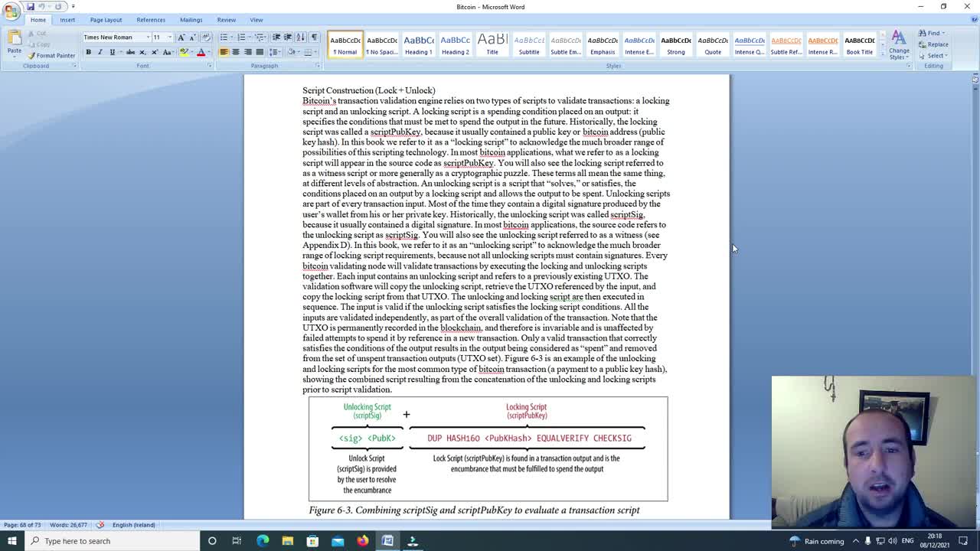Viewport: 980px width, 551px height.
Task: Switch to the View tab
Action: (x=256, y=20)
